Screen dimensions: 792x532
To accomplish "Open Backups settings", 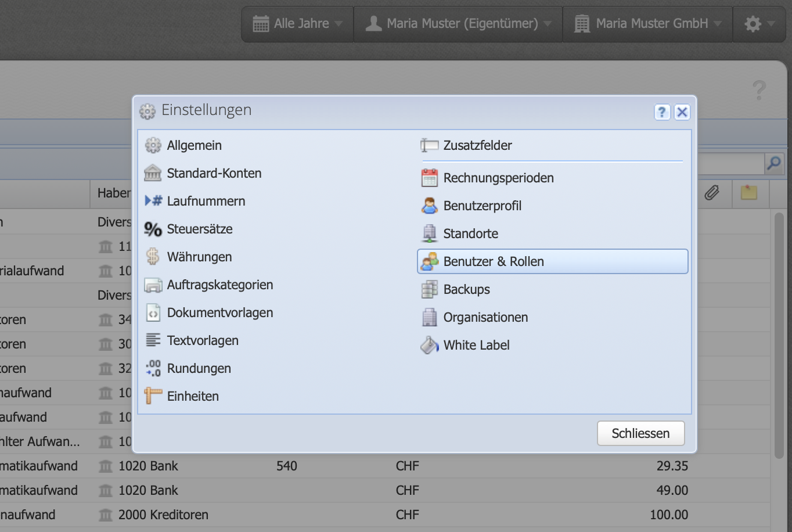I will [466, 289].
